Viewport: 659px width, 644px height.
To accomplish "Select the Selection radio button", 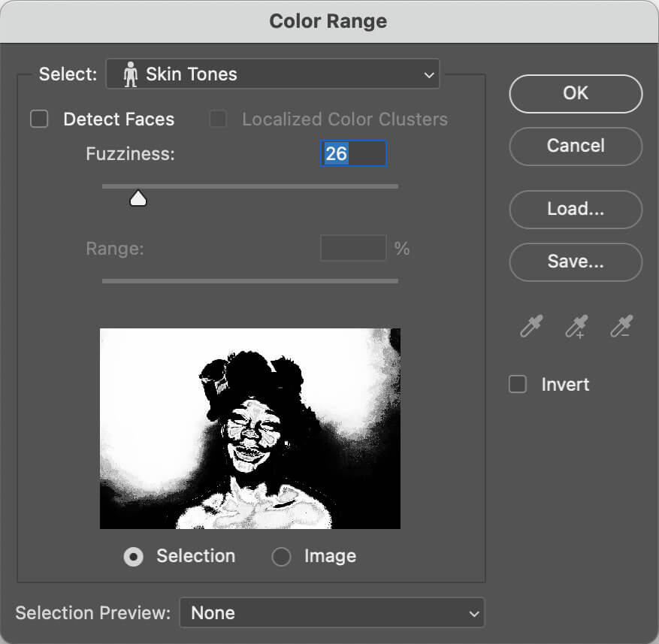I will point(134,557).
